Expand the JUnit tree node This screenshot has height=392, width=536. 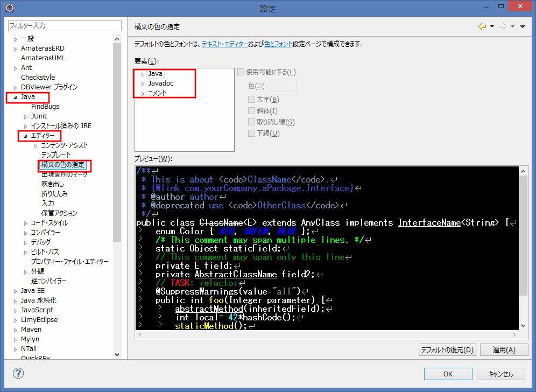pyautogui.click(x=25, y=117)
